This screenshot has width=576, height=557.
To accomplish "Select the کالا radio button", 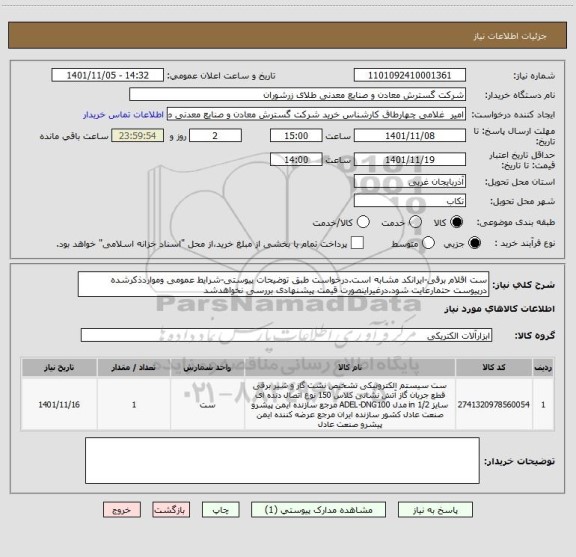I will point(457,222).
